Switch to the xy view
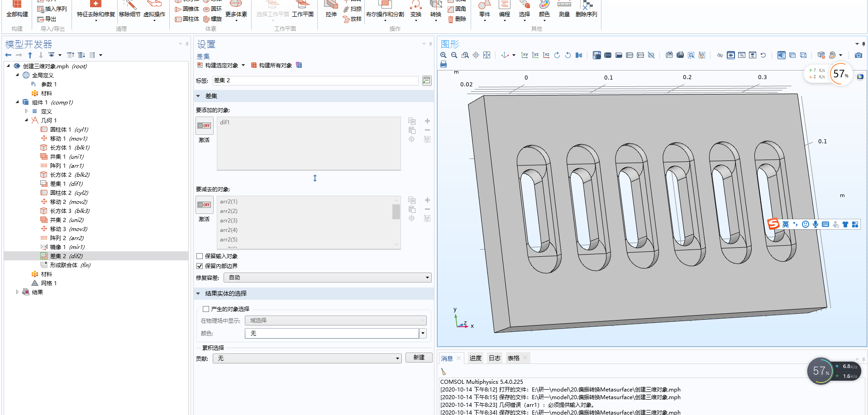This screenshot has width=868, height=415. click(525, 55)
